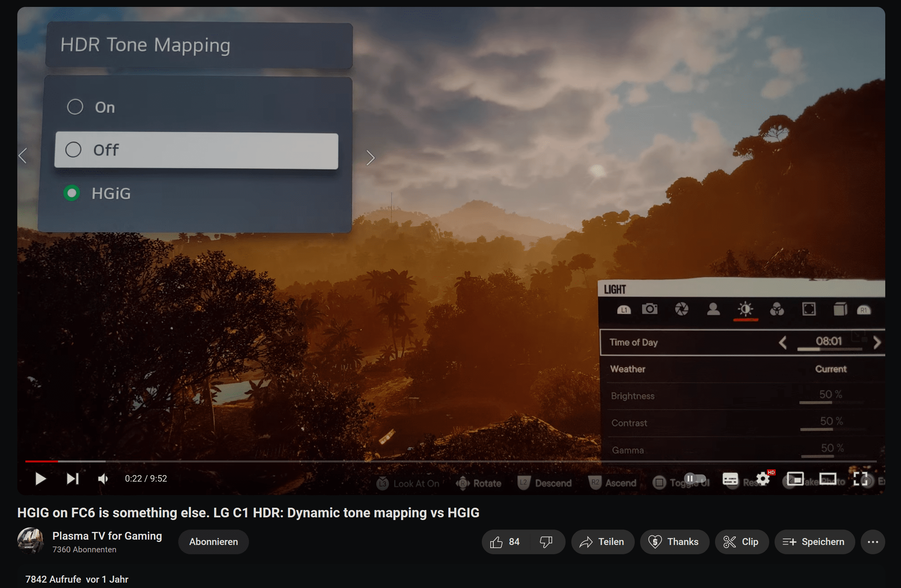Screen dimensions: 901x588
Task: Click the Abonnieren button
Action: click(x=214, y=542)
